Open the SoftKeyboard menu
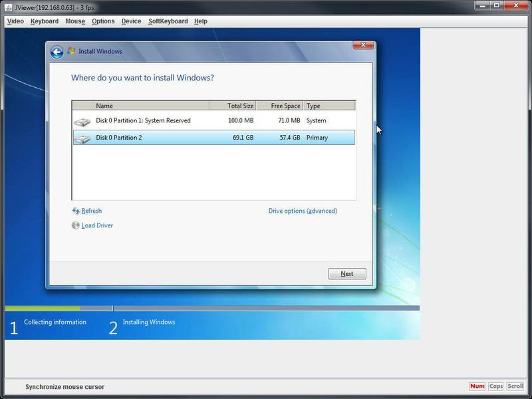The height and width of the screenshot is (399, 532). [x=168, y=21]
